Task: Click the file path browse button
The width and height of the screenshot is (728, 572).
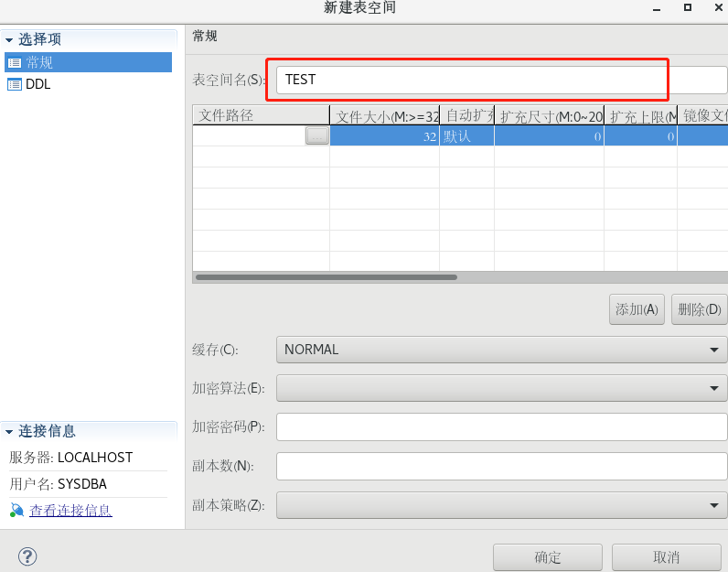Action: coord(317,136)
